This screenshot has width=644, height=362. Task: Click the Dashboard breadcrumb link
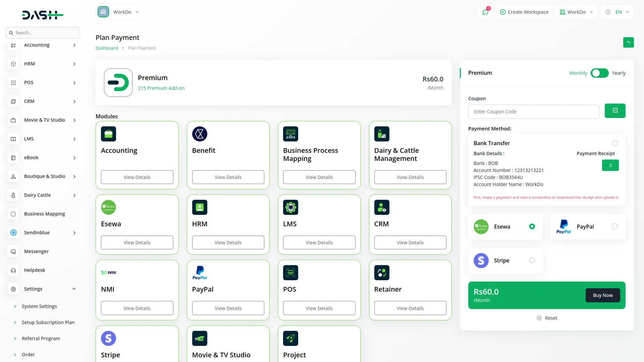click(x=107, y=48)
